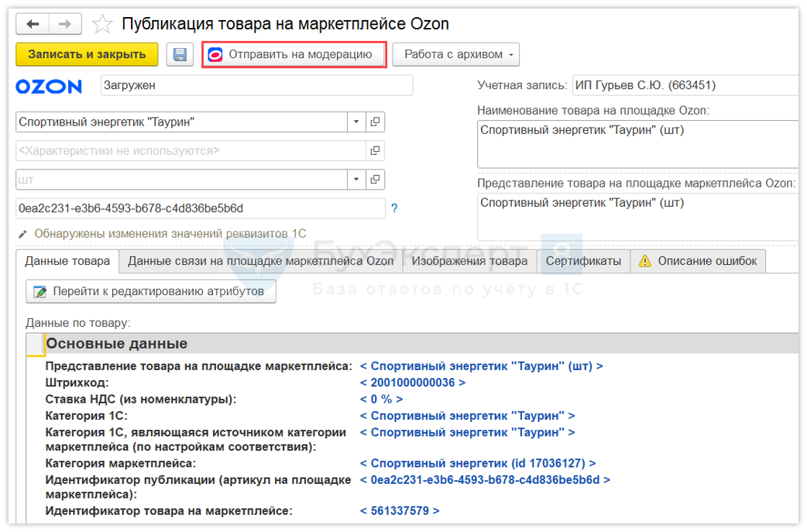Select 'Данные связи на площадке маркетплейса Ozon' tab
This screenshot has height=532, width=807.
260,262
